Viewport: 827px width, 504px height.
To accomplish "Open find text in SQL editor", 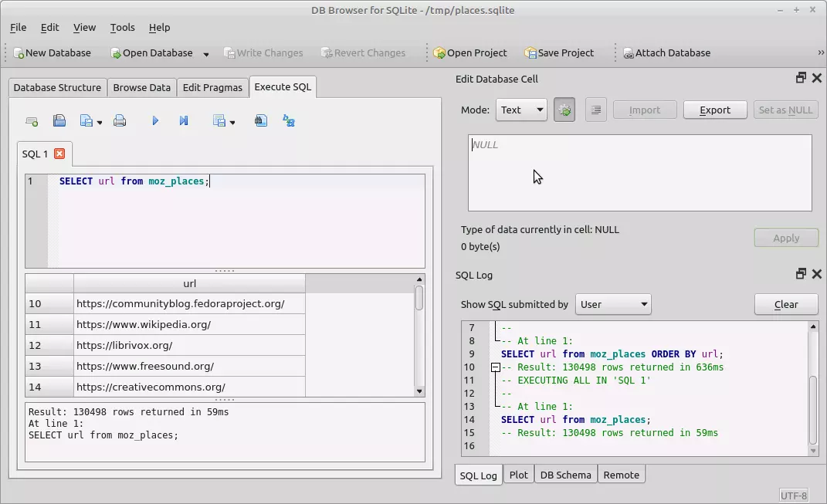I will [261, 121].
